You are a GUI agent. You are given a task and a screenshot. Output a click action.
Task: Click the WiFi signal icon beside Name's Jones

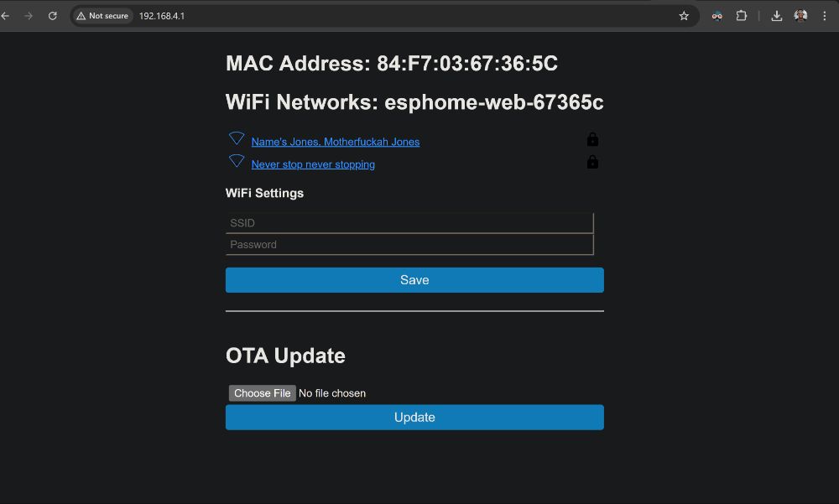click(x=237, y=138)
